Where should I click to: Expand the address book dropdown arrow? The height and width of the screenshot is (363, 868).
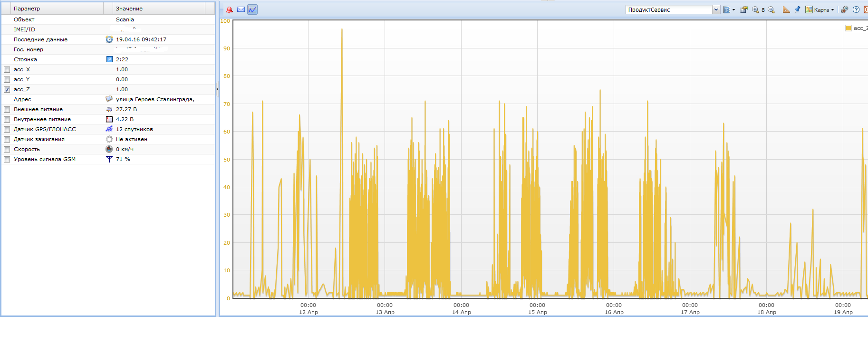733,10
